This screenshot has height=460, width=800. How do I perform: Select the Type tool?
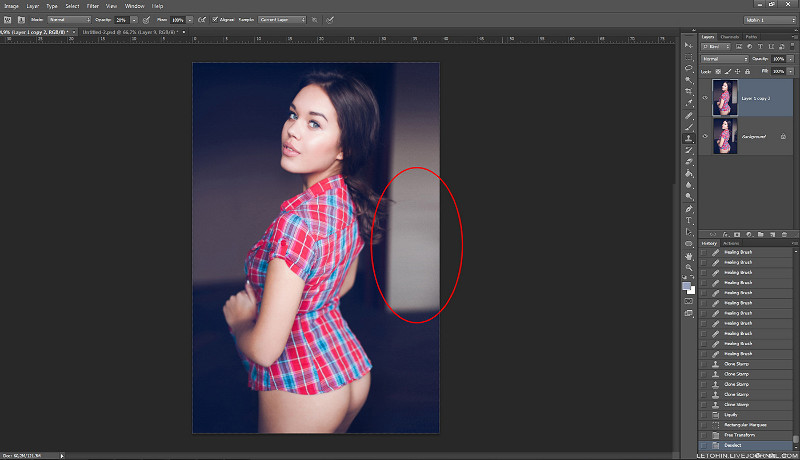pos(688,220)
